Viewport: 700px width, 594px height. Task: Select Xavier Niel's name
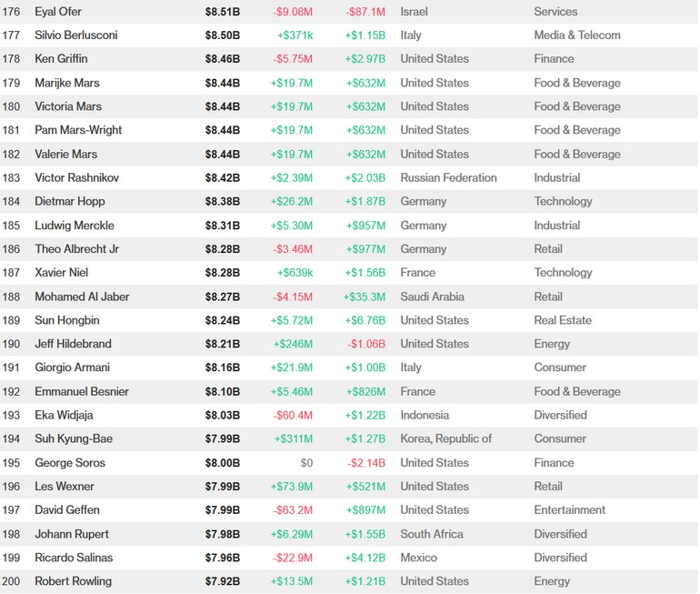(x=61, y=272)
